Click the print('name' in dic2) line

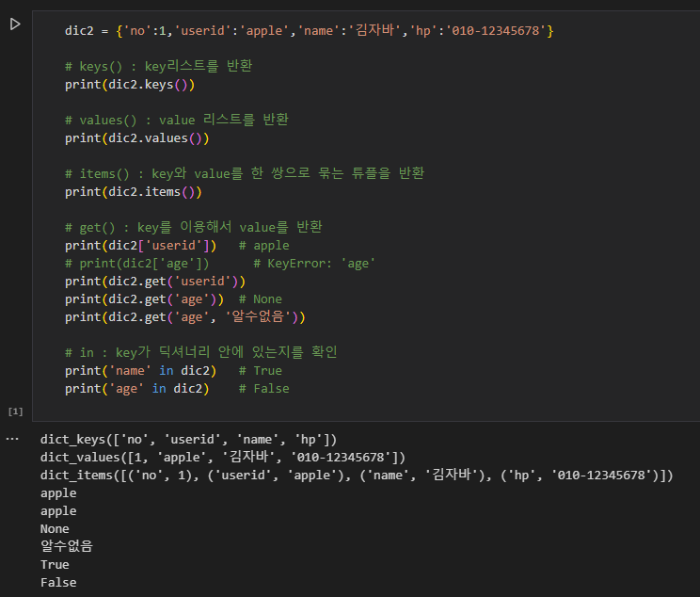[x=140, y=370]
